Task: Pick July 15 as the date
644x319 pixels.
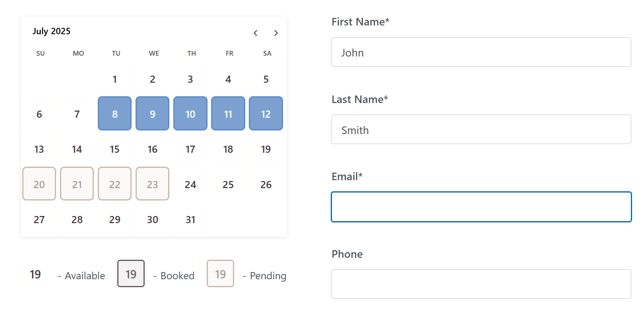Action: [x=114, y=149]
